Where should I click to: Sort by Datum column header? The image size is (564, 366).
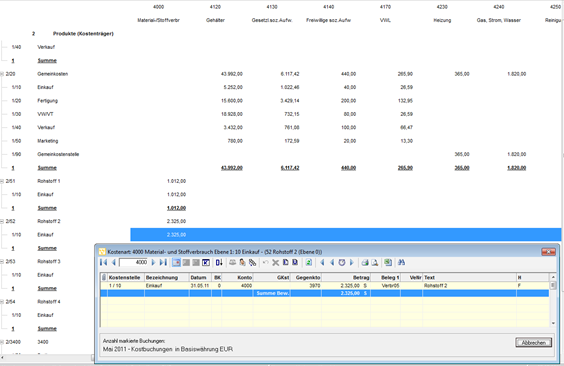tap(200, 278)
